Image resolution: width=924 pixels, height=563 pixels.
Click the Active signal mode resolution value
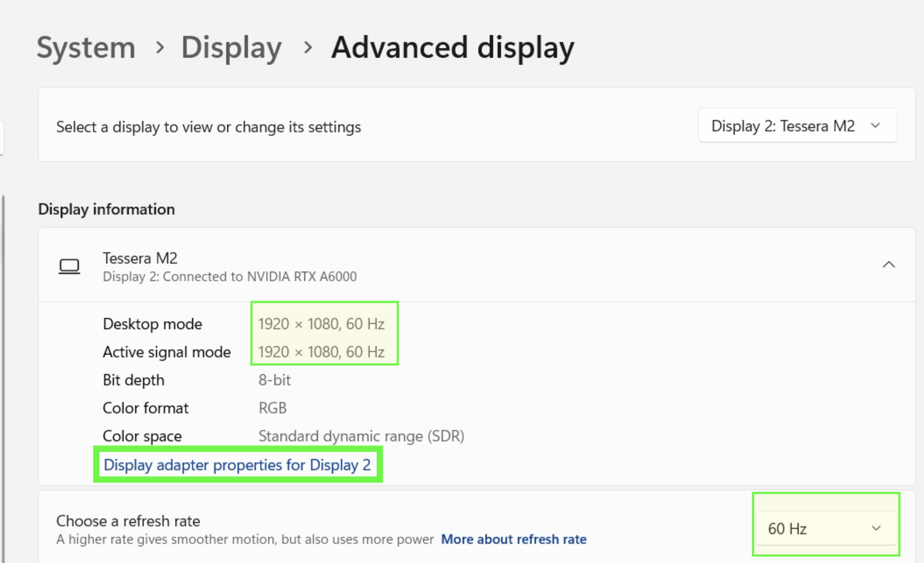321,352
